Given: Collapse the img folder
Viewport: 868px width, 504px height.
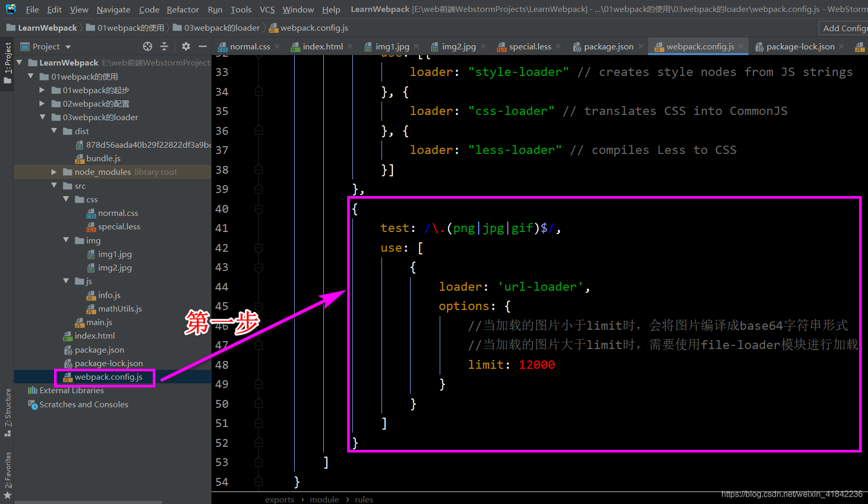Looking at the screenshot, I should point(66,240).
